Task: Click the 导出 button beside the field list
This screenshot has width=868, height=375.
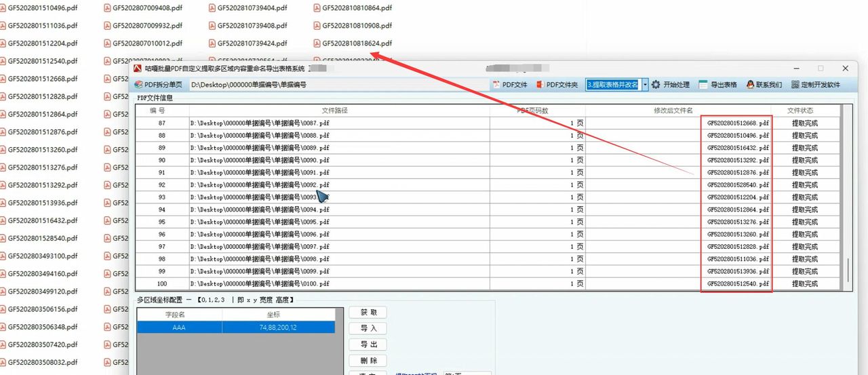Action: pos(368,344)
